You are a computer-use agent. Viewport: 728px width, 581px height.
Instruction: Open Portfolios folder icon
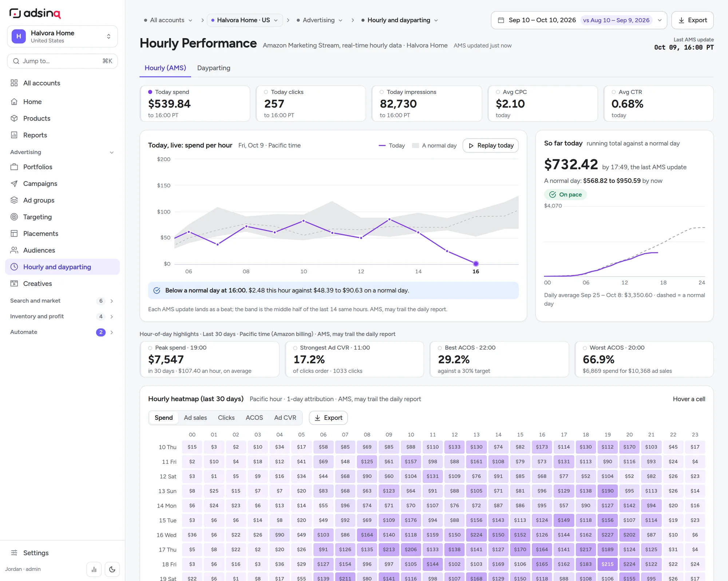[x=14, y=167]
